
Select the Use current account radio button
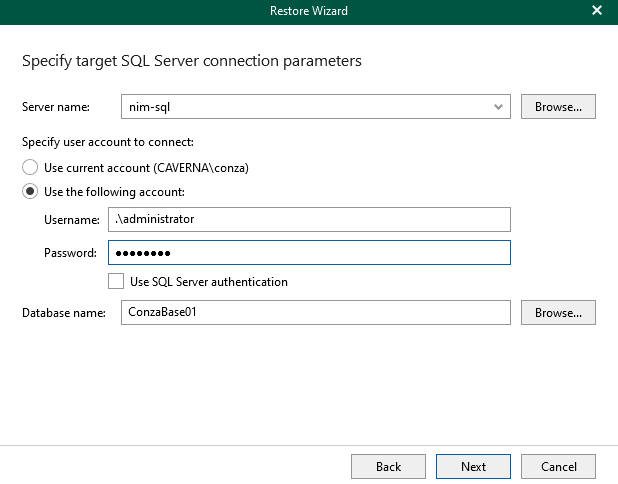point(31,168)
